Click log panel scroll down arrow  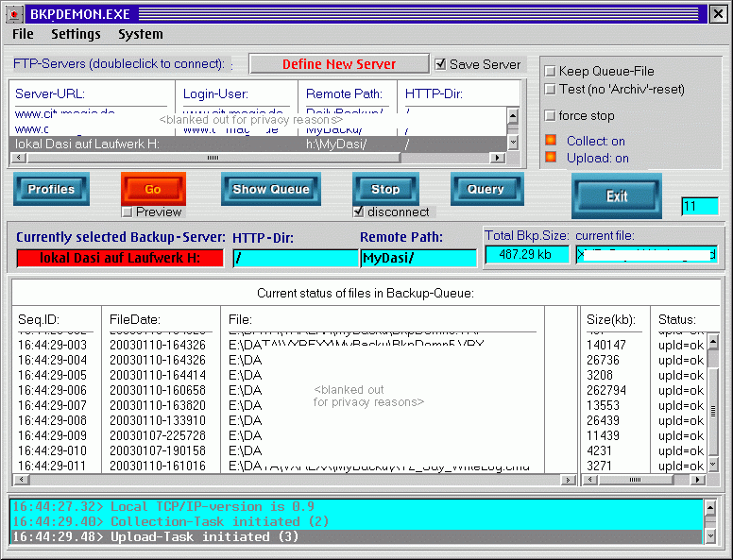[710, 536]
